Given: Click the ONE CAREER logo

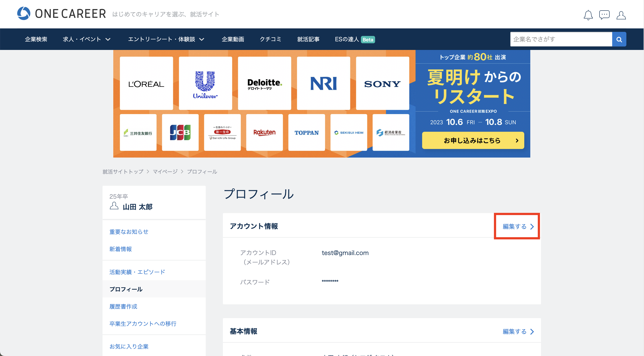Looking at the screenshot, I should pos(61,14).
